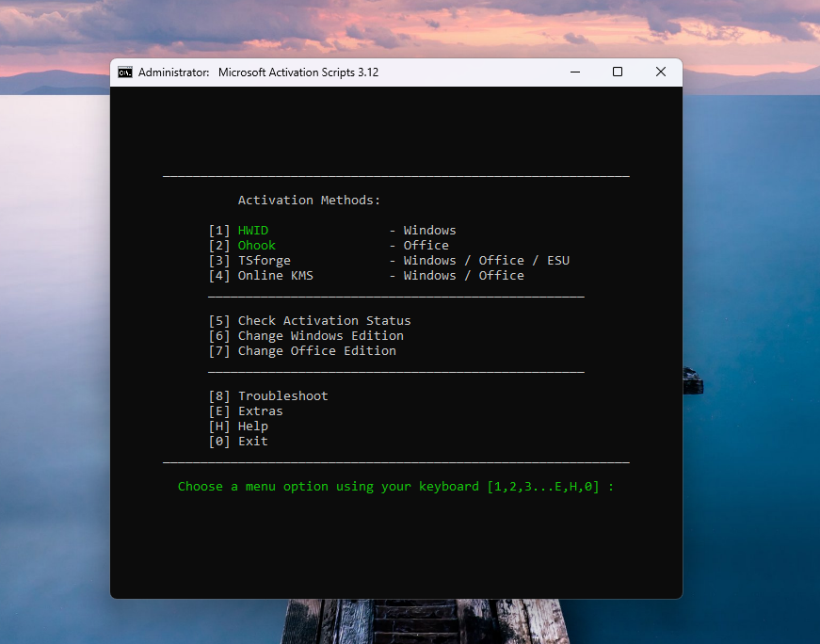
Task: Click '- Windows' description beside HWID
Action: 423,230
